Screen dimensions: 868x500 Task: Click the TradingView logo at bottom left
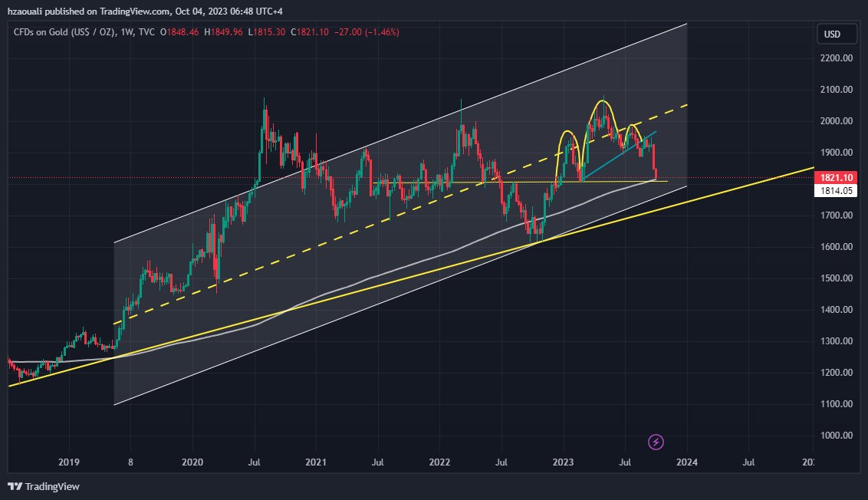[x=44, y=486]
